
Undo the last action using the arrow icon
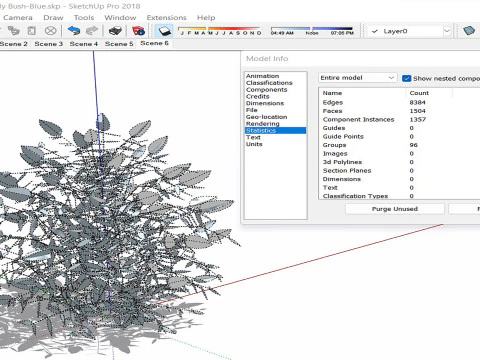[x=74, y=31]
